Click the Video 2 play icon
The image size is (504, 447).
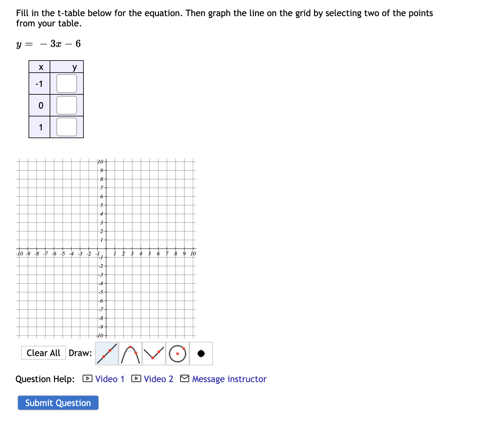click(136, 379)
